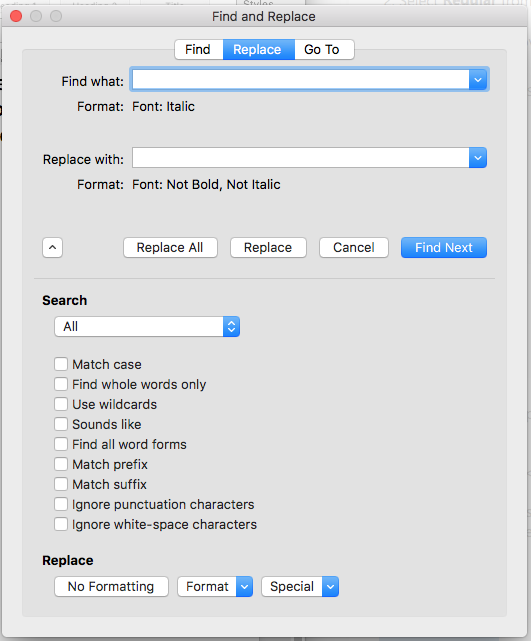The height and width of the screenshot is (641, 531).
Task: Enable Find all word forms
Action: click(61, 444)
